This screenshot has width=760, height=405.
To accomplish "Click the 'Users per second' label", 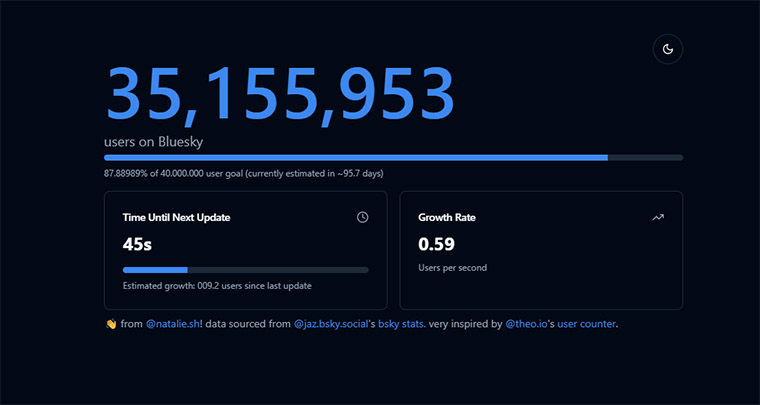I will (x=452, y=267).
